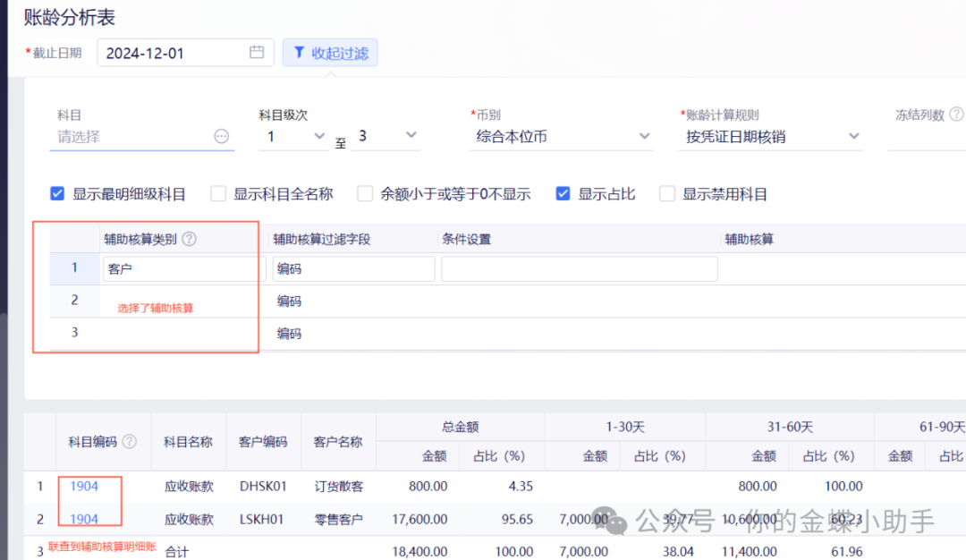The image size is (966, 560).
Task: Open the 币别 dropdown 综合本位币
Action: coord(562,136)
